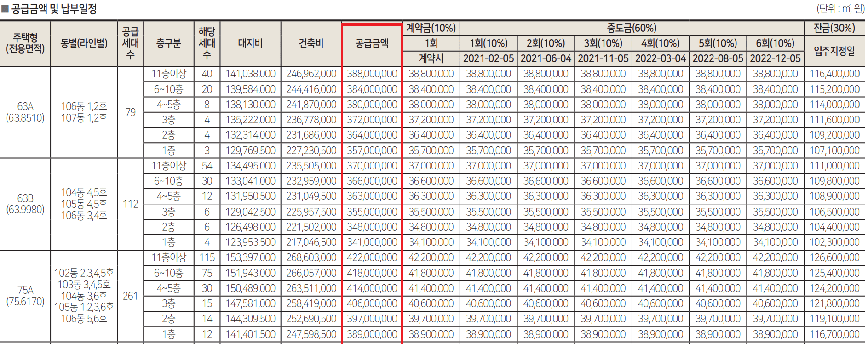
Task: Click the '106동 1,2호 107동 1,2호' building cell
Action: click(84, 112)
